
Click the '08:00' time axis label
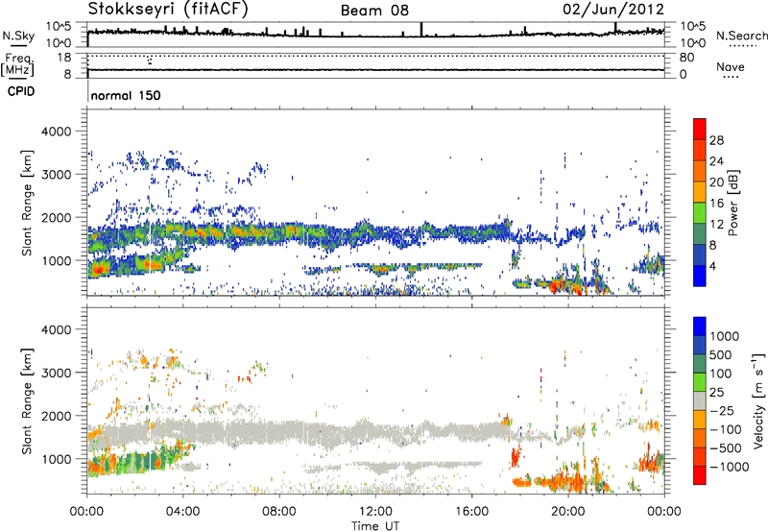click(279, 512)
